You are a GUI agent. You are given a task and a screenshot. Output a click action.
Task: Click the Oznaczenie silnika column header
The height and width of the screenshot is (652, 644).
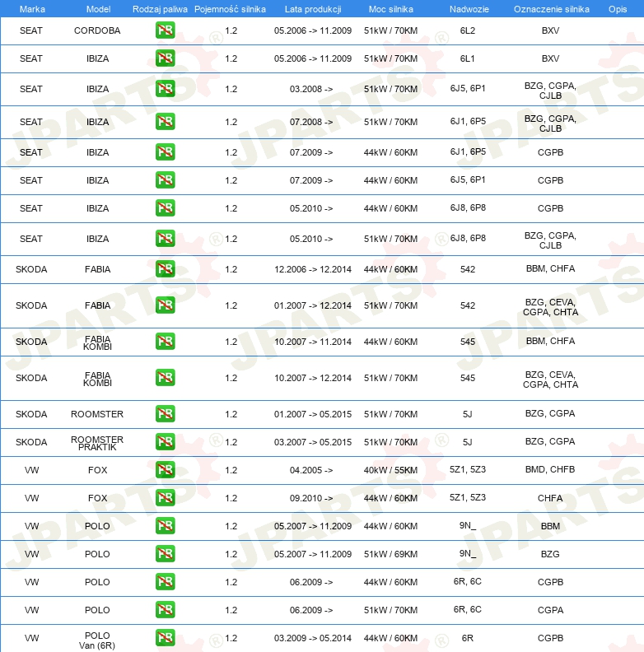point(552,9)
